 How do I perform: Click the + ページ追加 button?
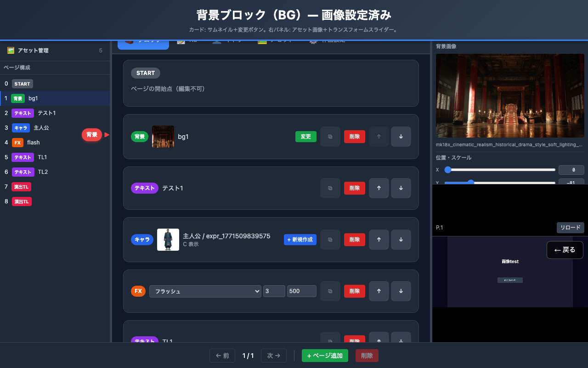coord(325,356)
